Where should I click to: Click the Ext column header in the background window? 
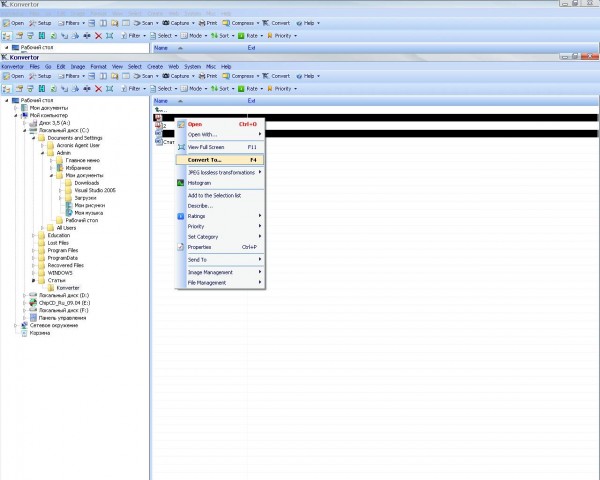[251, 48]
